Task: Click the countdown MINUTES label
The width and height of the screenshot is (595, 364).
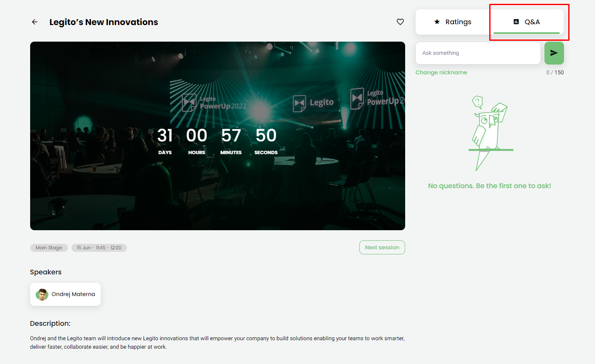Action: (231, 152)
